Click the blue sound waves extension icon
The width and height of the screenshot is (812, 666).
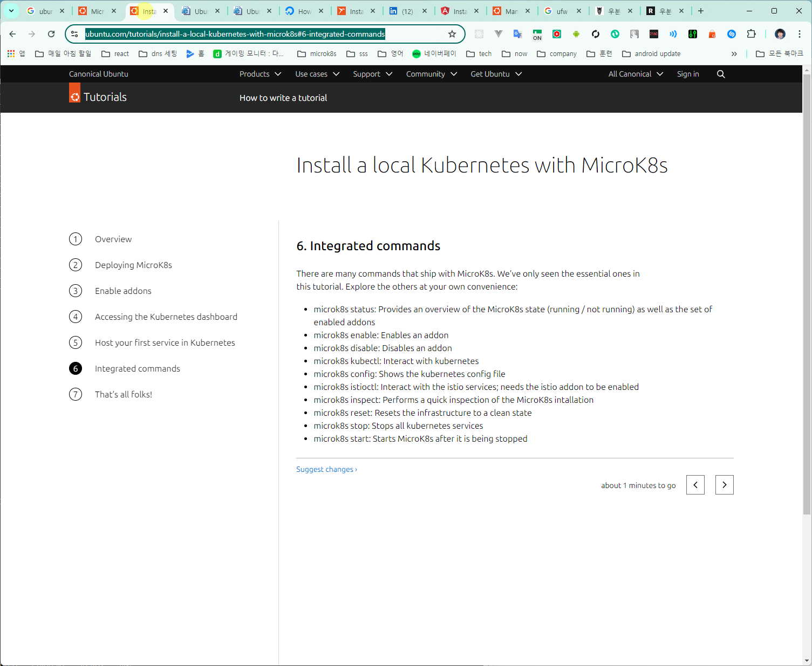(x=673, y=34)
